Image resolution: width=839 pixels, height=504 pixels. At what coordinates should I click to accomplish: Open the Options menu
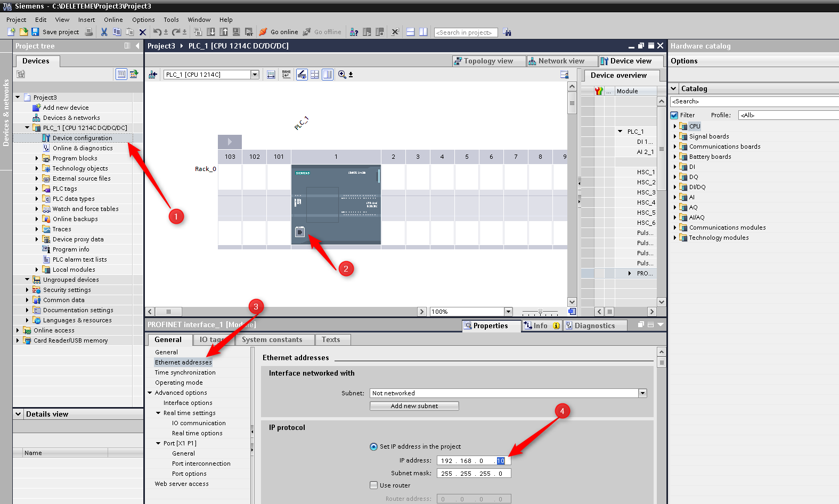point(143,20)
